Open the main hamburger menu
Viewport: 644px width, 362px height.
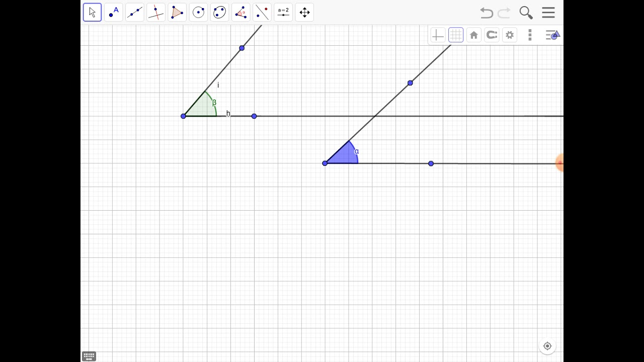(548, 13)
